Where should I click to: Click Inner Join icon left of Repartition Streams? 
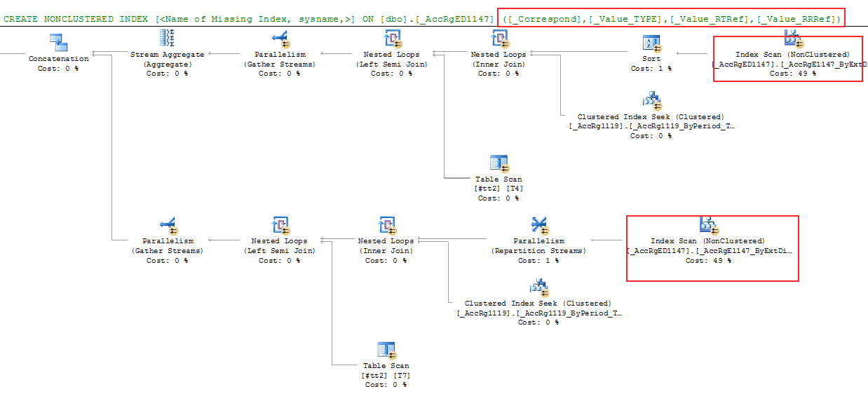click(386, 224)
